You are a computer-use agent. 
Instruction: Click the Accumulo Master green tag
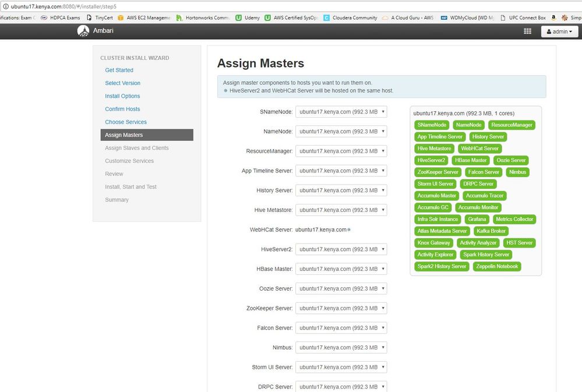tap(437, 196)
